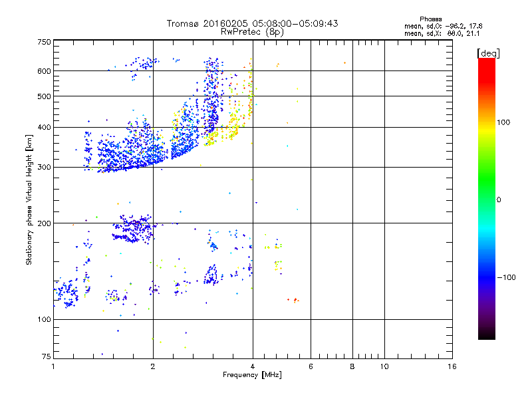Click the y-axis '400' tick label
This screenshot has width=532, height=399.
pos(45,127)
